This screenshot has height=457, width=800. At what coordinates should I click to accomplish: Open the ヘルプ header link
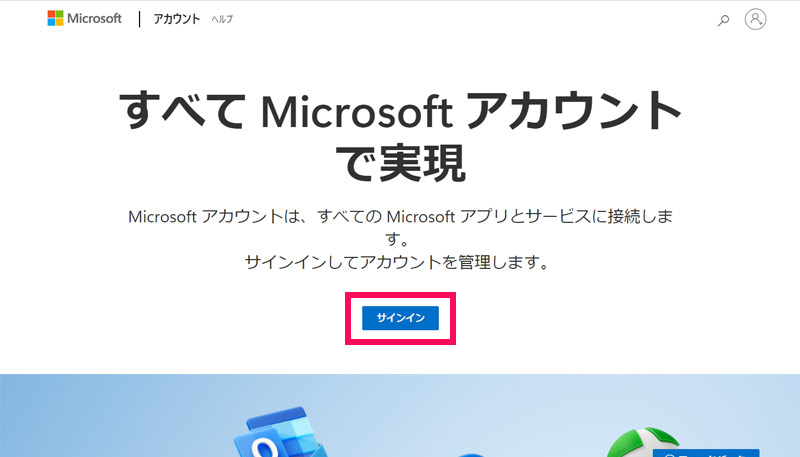(222, 19)
